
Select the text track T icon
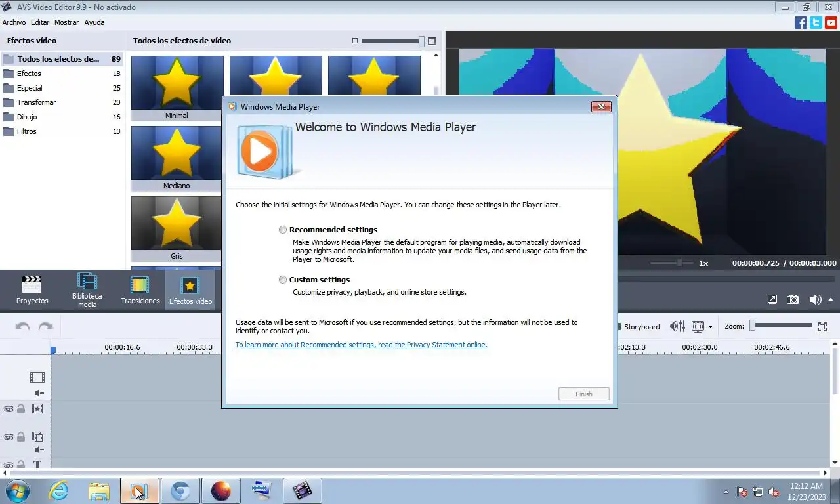(x=37, y=465)
